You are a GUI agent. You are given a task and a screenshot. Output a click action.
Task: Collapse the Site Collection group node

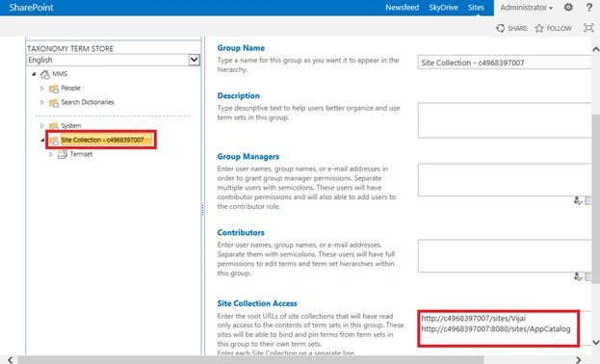coord(42,140)
